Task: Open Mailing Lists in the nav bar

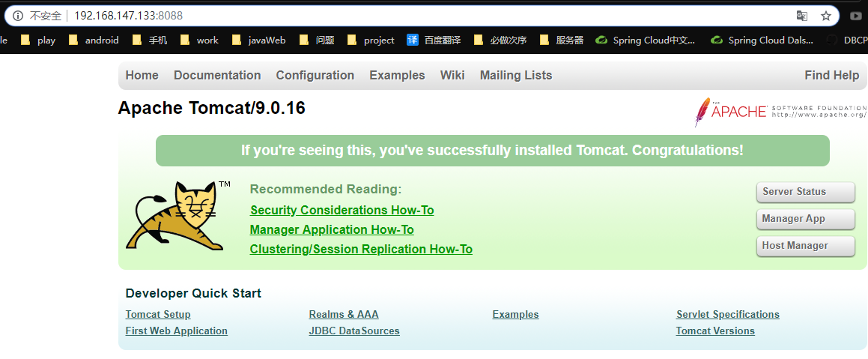Action: coord(516,76)
